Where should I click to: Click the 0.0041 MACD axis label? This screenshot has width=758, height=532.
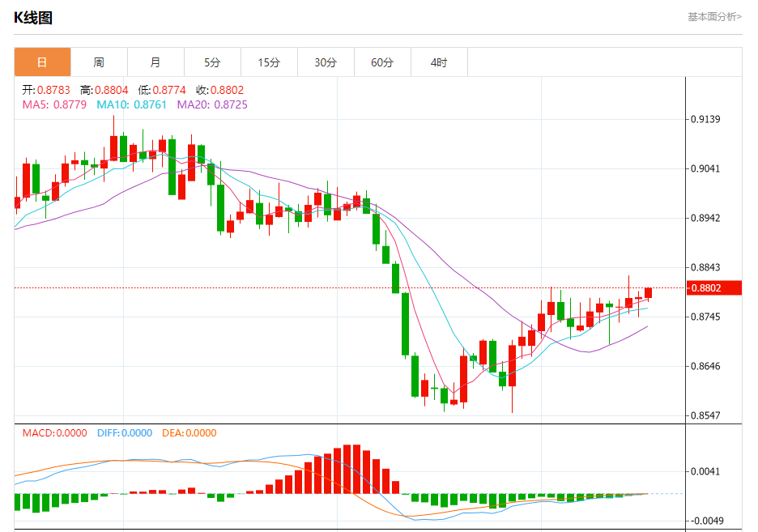pyautogui.click(x=705, y=471)
